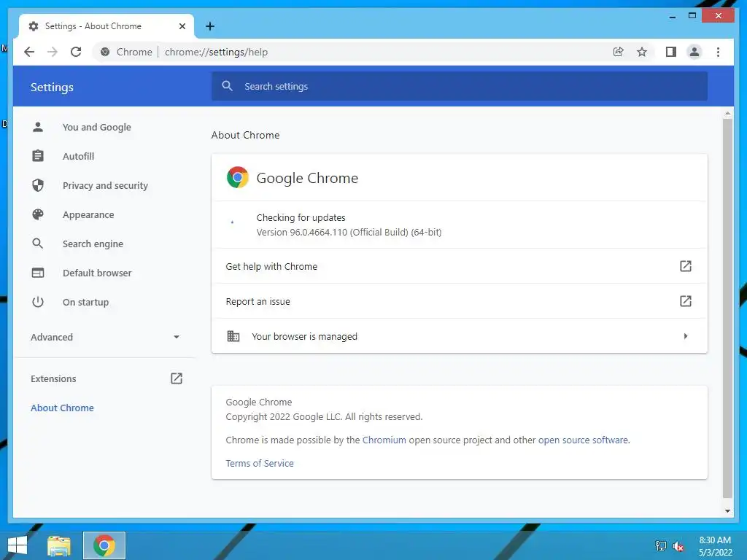The width and height of the screenshot is (747, 560).
Task: Go back using the browser back arrow
Action: (29, 52)
